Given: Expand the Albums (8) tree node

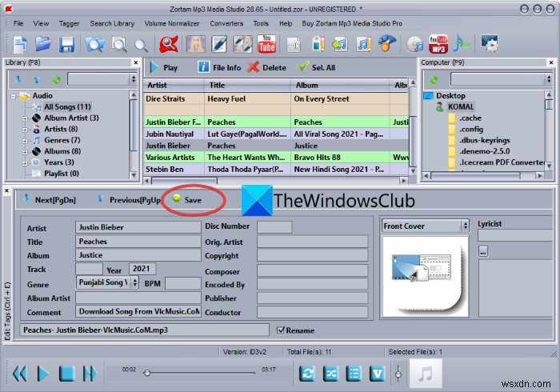Looking at the screenshot, I should tap(25, 152).
